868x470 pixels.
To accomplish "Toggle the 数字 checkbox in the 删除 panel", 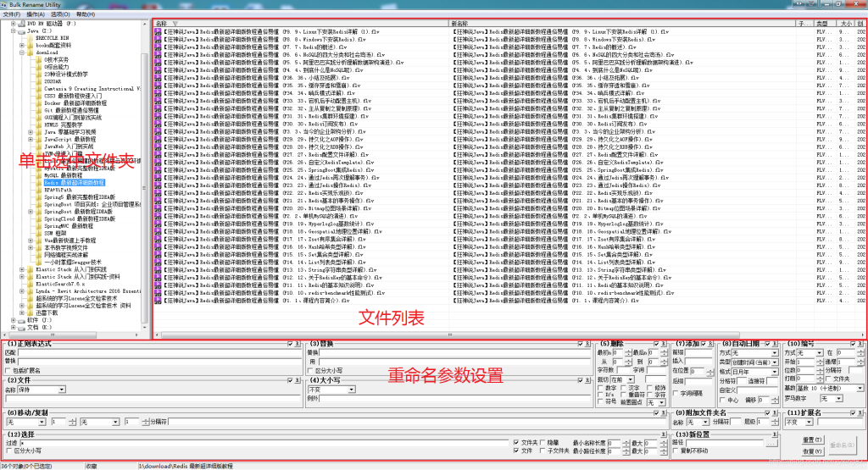I will click(x=601, y=388).
